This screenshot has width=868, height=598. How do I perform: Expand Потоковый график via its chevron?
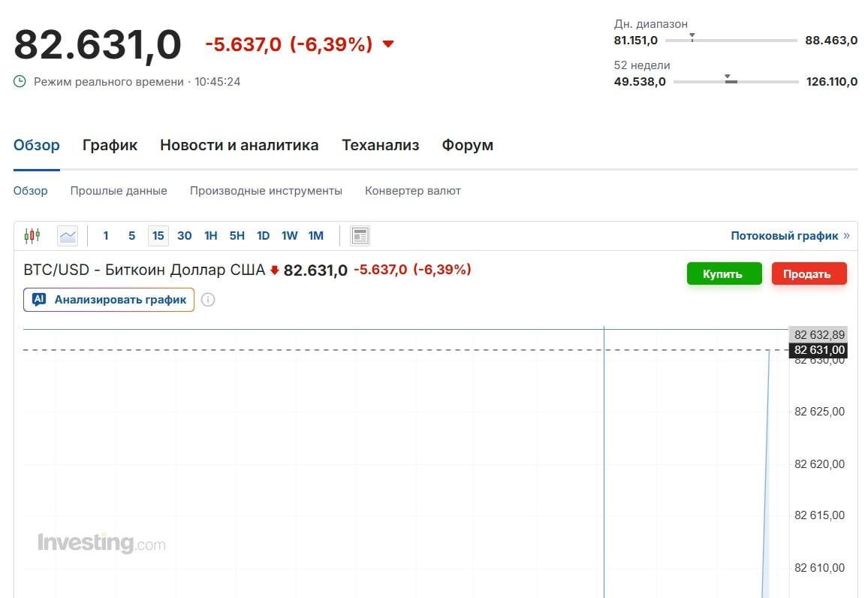click(x=847, y=236)
